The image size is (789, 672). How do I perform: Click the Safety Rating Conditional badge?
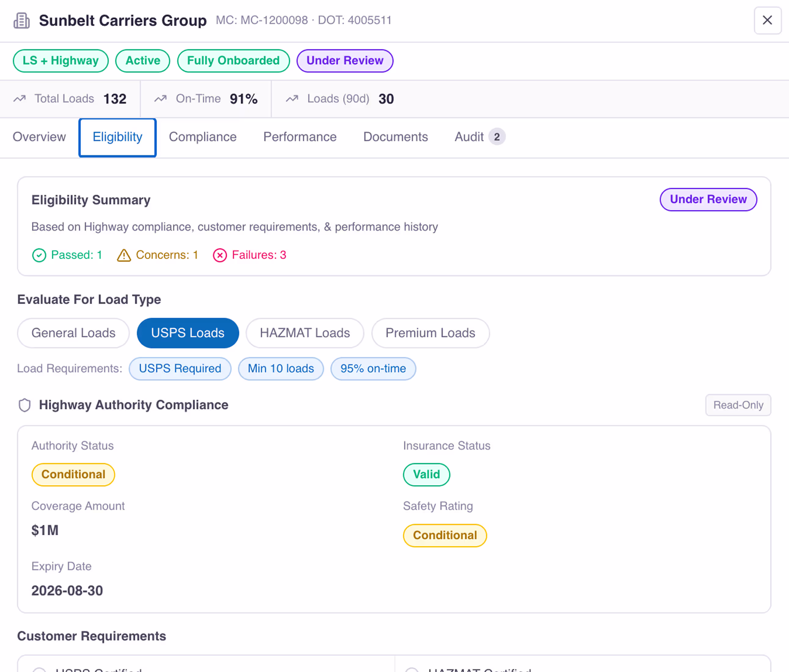coord(445,536)
